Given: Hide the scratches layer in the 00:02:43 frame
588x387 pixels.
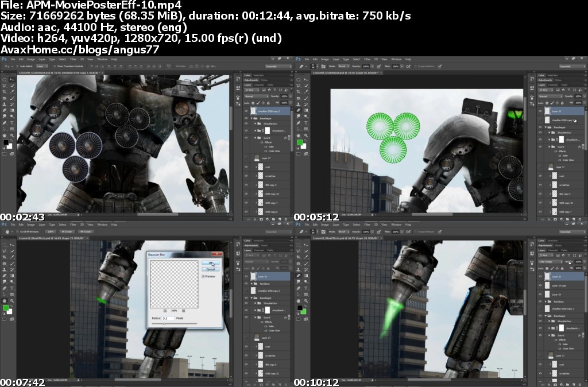Looking at the screenshot, I should (x=246, y=176).
